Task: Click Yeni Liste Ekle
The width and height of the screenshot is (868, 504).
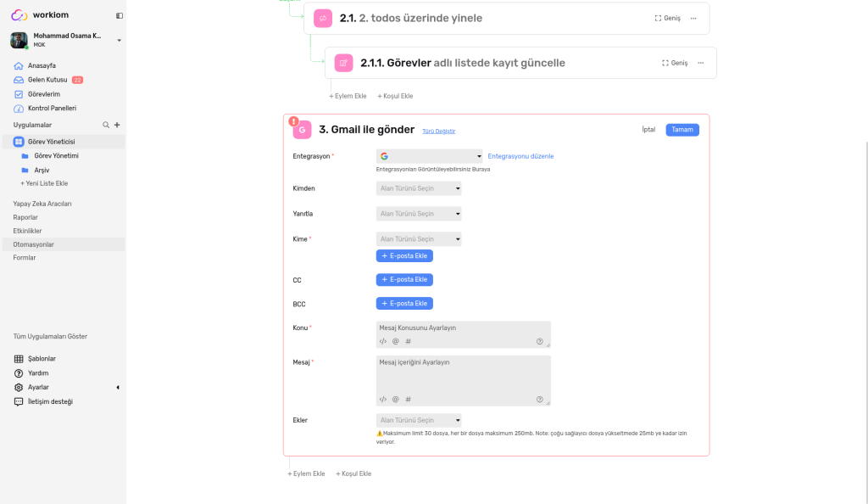Action: [44, 183]
